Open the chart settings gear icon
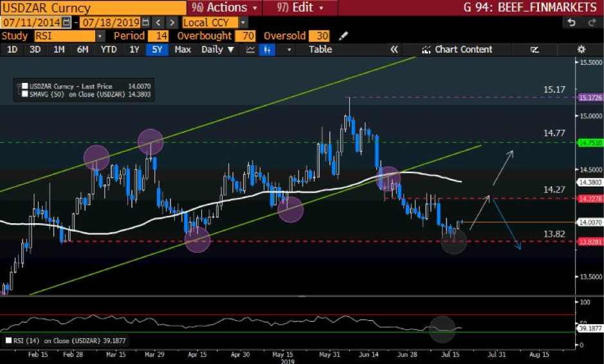604x364 pixels. click(x=581, y=50)
